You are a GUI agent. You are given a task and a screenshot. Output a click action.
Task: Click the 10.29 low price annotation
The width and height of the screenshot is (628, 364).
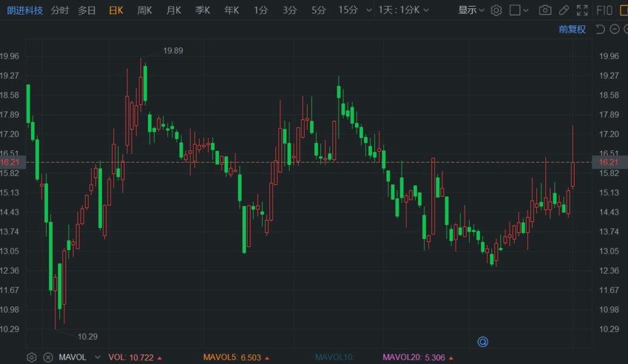pyautogui.click(x=88, y=337)
